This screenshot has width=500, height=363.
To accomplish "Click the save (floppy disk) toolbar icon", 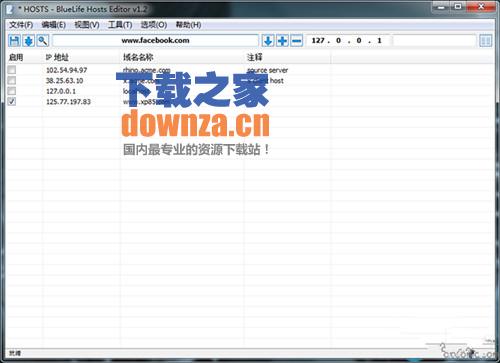I will point(14,41).
